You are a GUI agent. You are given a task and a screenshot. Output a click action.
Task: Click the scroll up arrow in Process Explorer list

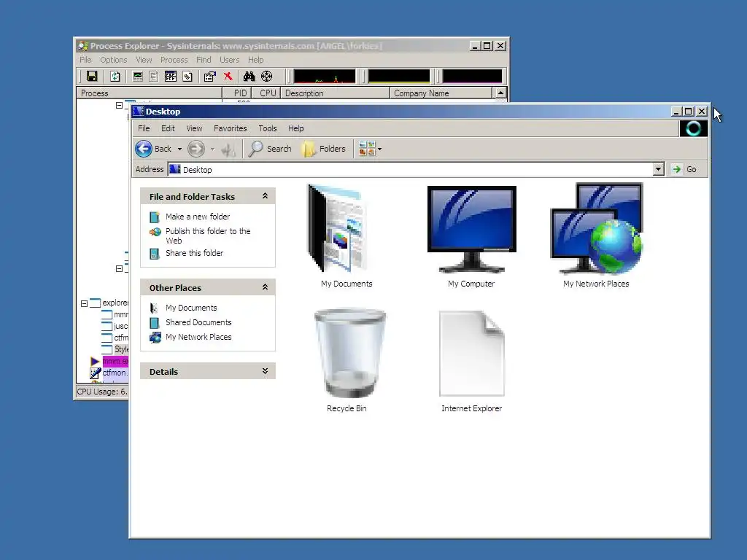click(x=500, y=93)
